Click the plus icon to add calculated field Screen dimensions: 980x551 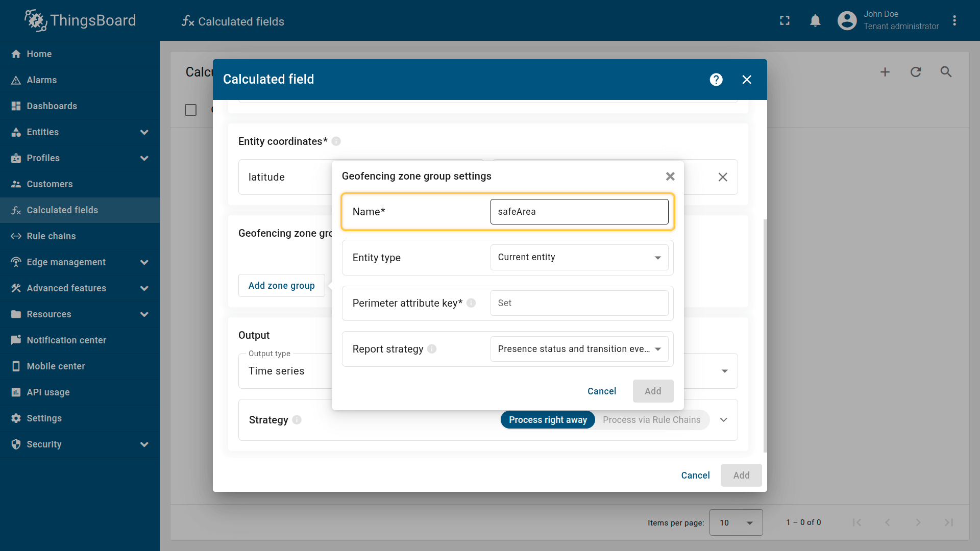point(885,72)
